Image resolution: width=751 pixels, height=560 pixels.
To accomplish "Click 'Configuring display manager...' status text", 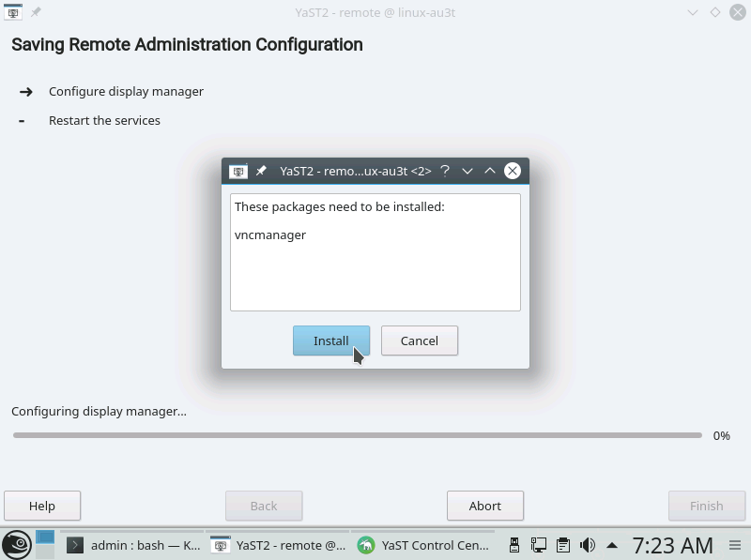I will [x=100, y=412].
